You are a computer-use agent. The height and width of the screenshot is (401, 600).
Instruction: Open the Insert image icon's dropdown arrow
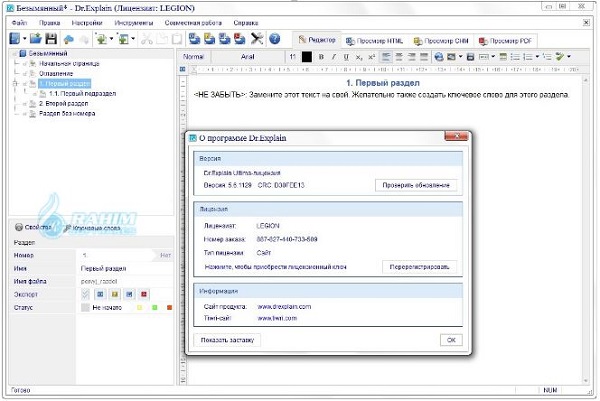point(460,57)
